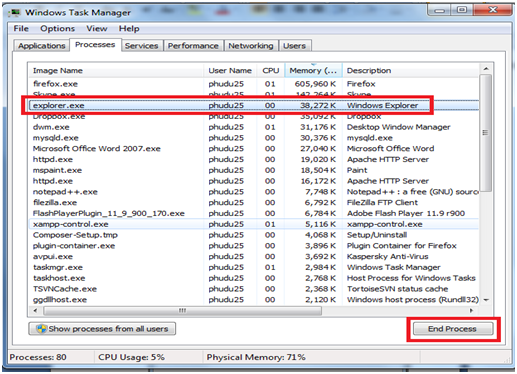The height and width of the screenshot is (374, 517).
Task: Open the View menu
Action: tap(97, 29)
